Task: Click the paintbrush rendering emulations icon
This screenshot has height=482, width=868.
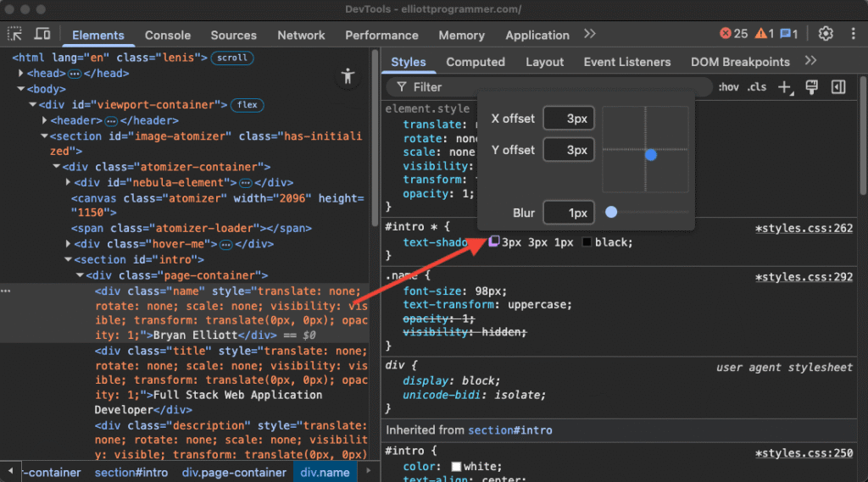Action: (x=811, y=87)
